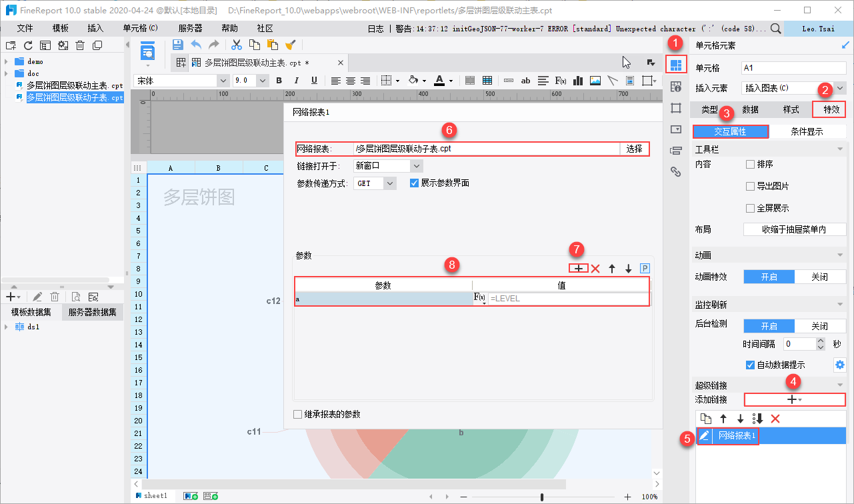This screenshot has width=854, height=504.
Task: Move the parameter row down
Action: pyautogui.click(x=628, y=269)
